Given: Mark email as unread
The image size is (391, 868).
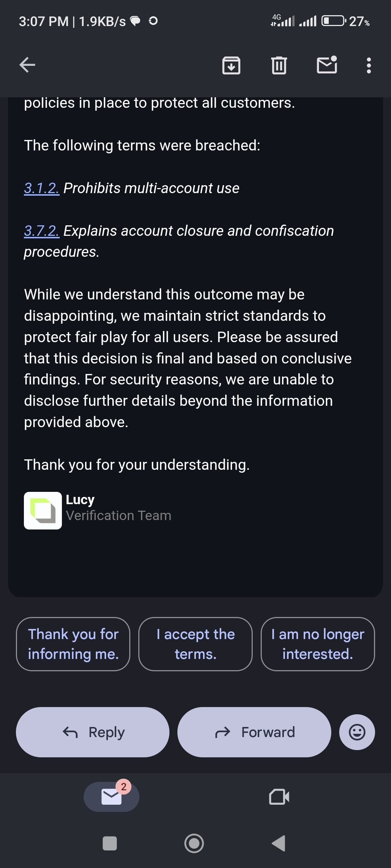Looking at the screenshot, I should (x=327, y=65).
